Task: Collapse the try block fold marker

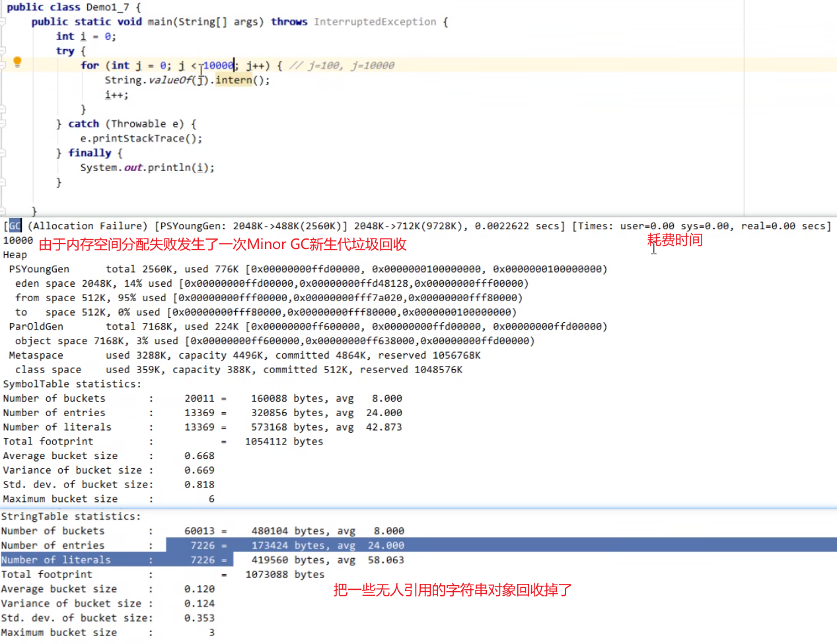Action: click(x=3, y=51)
